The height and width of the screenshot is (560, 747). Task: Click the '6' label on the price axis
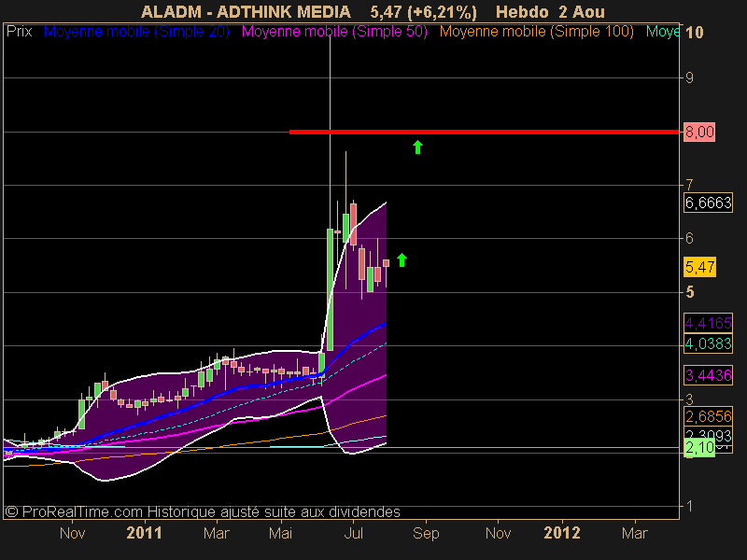tap(689, 238)
